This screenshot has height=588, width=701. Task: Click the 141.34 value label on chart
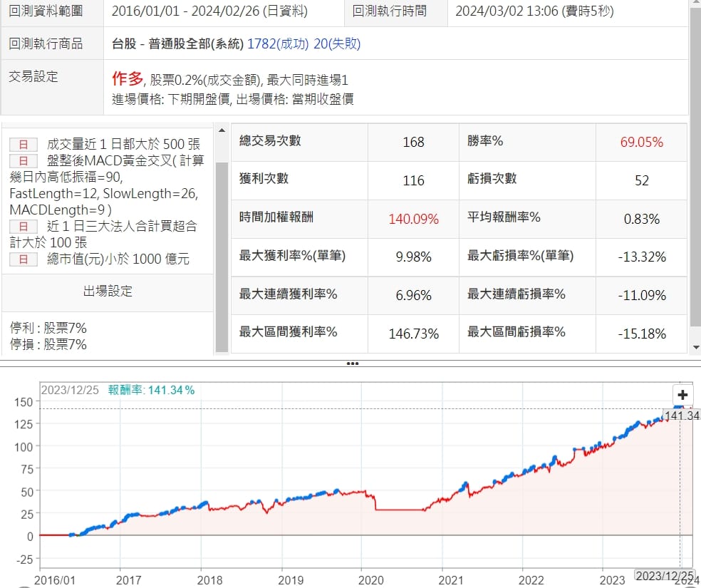coord(680,415)
